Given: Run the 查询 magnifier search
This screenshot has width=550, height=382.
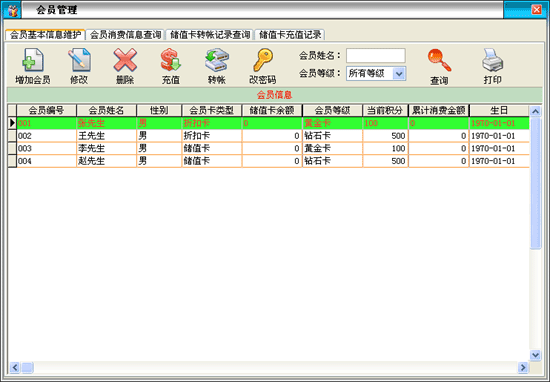Looking at the screenshot, I should [x=439, y=60].
